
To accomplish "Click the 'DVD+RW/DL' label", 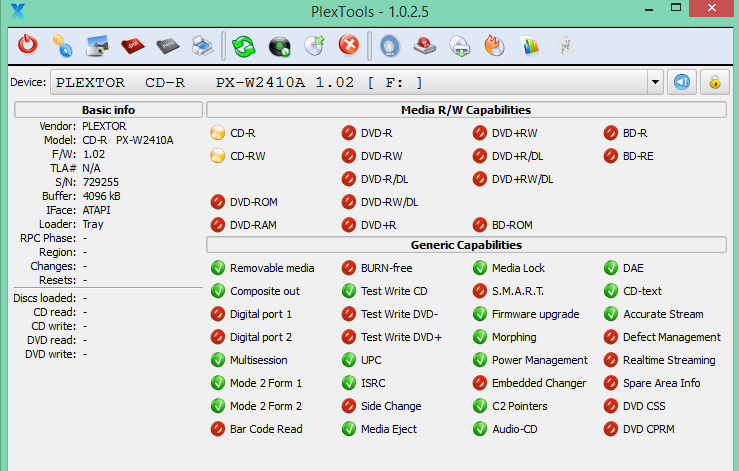I will pos(522,179).
